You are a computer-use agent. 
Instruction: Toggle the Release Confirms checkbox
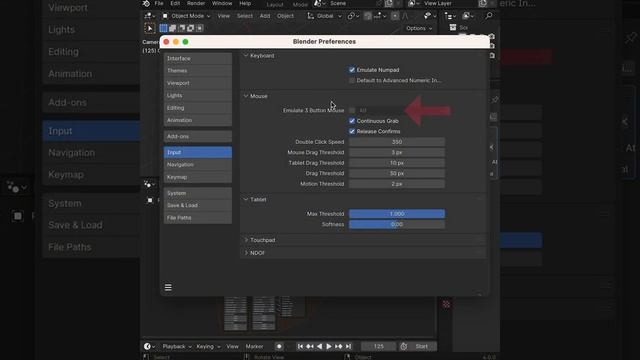352,131
